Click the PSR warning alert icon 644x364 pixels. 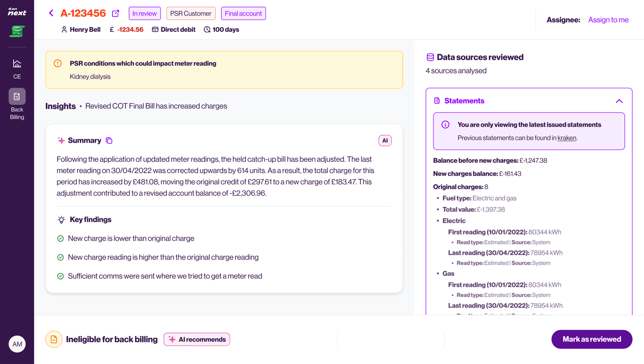tap(58, 63)
